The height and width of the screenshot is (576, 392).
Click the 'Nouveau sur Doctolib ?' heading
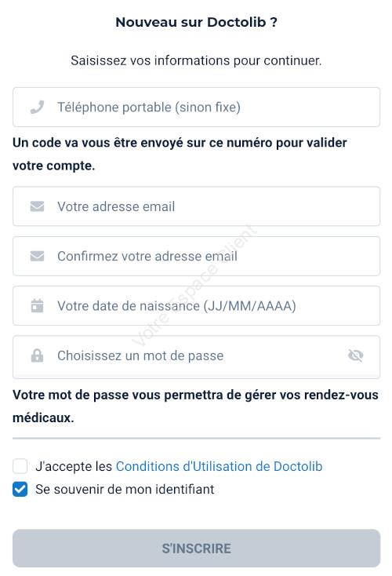tap(196, 22)
